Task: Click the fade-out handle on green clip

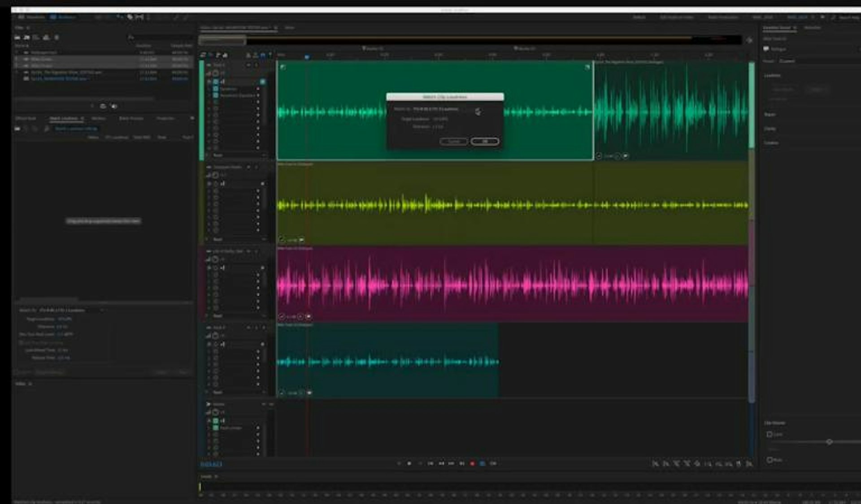Action: coord(587,67)
